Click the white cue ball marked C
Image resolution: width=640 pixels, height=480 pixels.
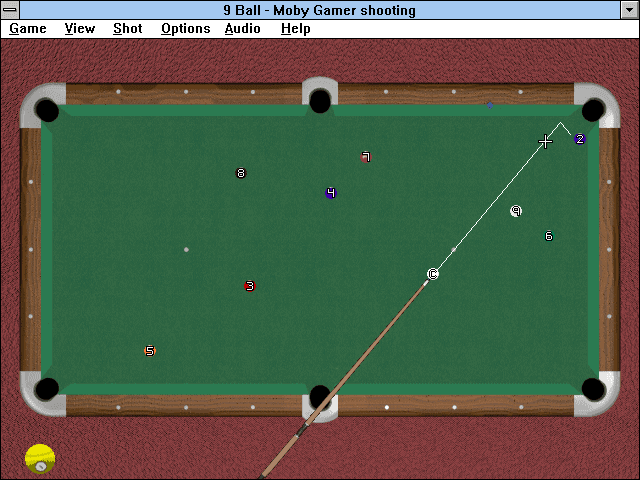433,274
